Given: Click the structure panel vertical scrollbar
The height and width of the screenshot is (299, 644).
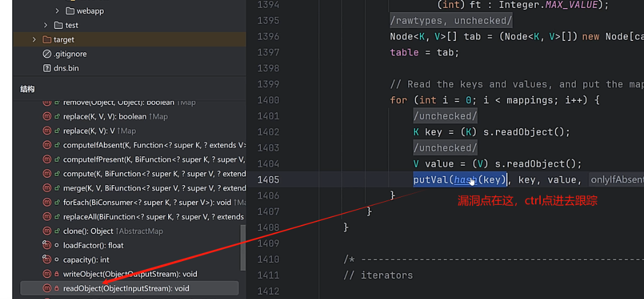Looking at the screenshot, I should point(243,248).
